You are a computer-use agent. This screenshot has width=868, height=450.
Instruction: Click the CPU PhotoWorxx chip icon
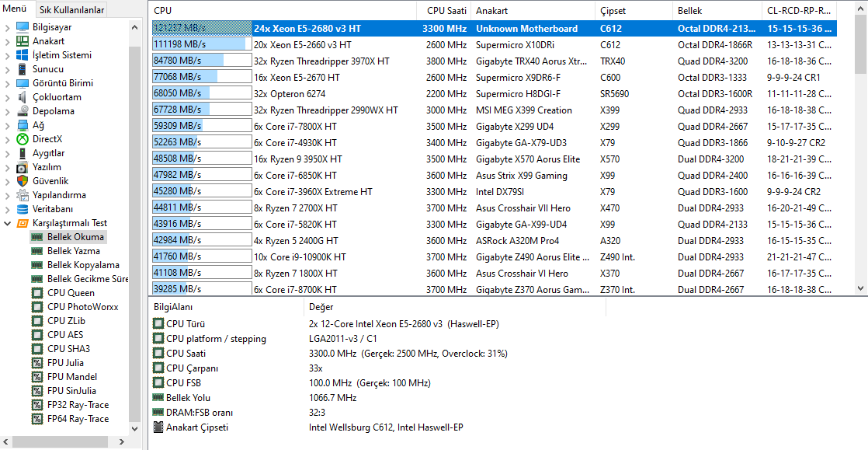click(37, 307)
